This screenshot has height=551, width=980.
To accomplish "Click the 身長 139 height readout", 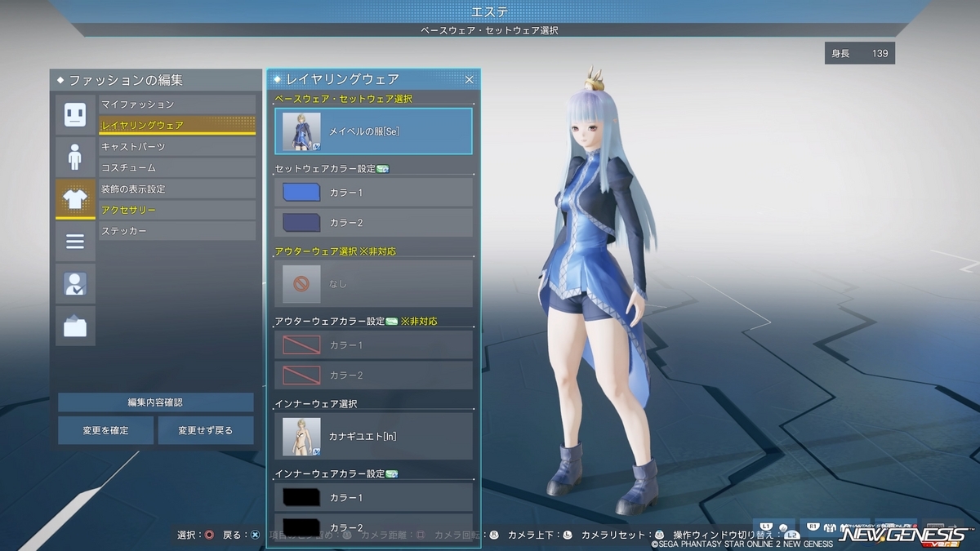I will 859,53.
